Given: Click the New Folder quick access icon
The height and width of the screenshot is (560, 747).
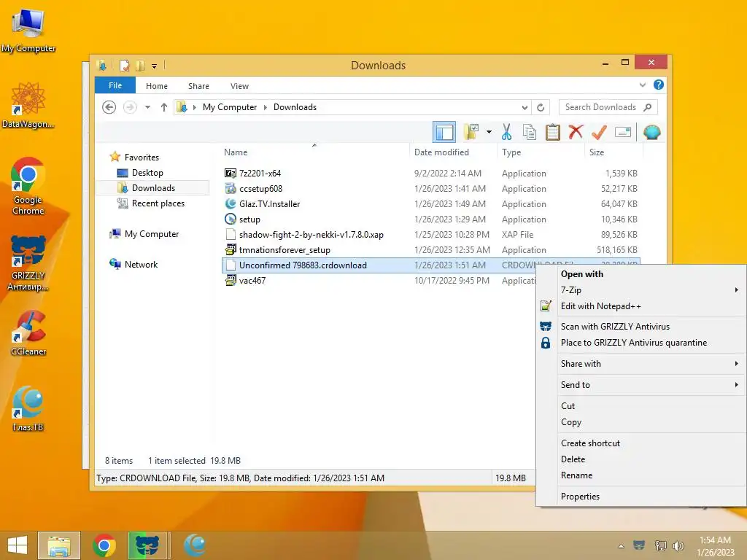Looking at the screenshot, I should (140, 65).
